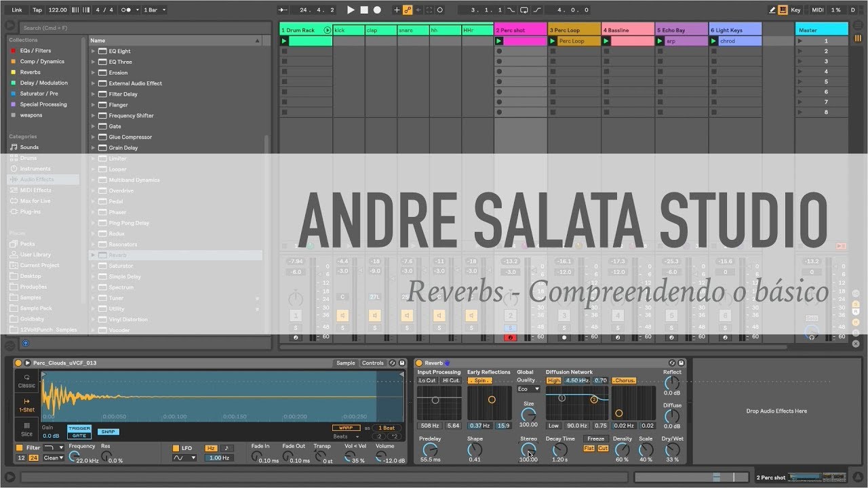
Task: Click the Reverb Decay Time knob
Action: [559, 449]
